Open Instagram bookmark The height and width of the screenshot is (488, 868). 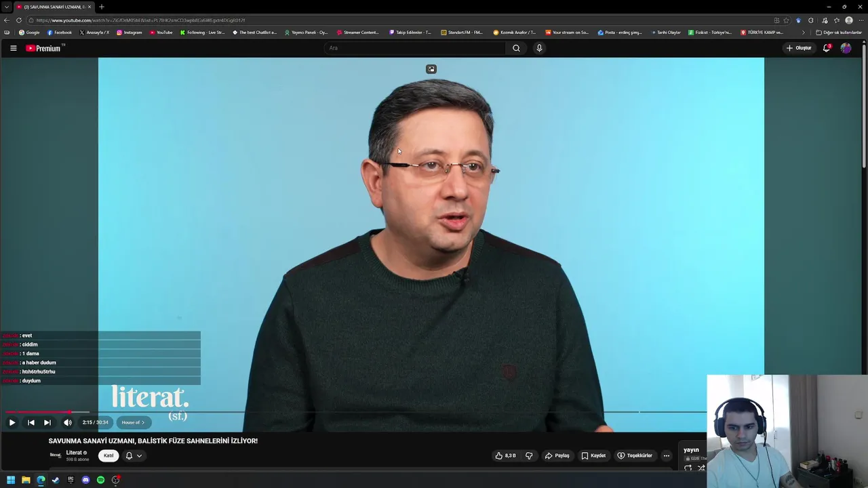click(130, 33)
